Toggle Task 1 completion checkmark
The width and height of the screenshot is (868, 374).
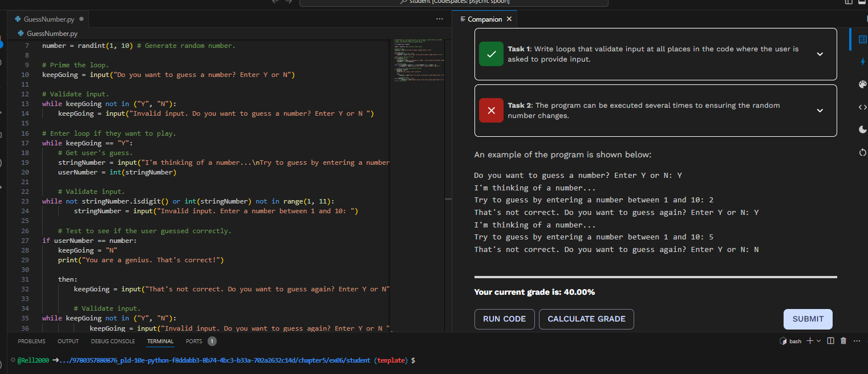click(x=491, y=54)
